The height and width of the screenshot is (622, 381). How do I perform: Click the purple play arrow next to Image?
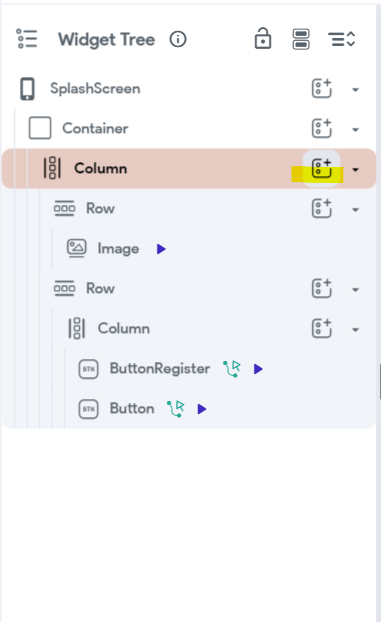coord(161,249)
